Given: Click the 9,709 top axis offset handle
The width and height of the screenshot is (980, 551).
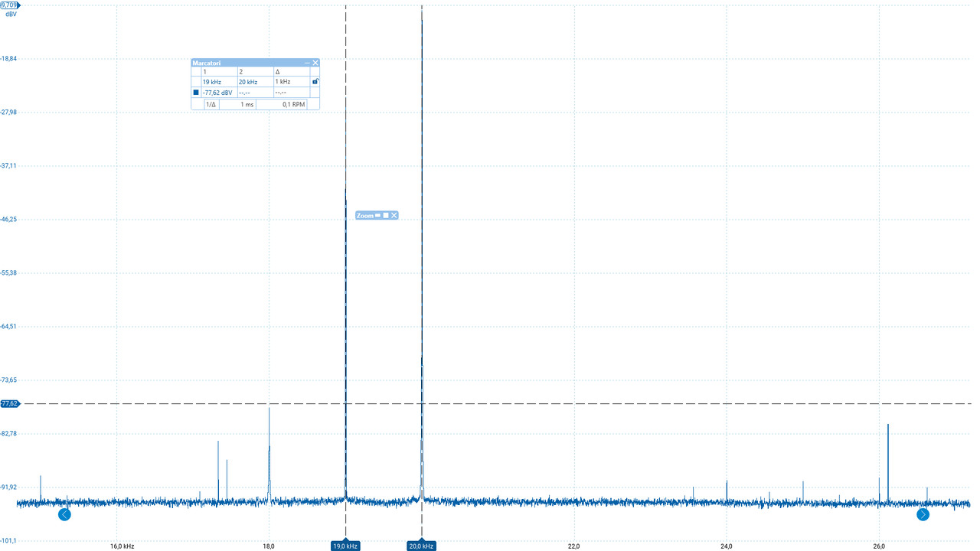Looking at the screenshot, I should [9, 5].
